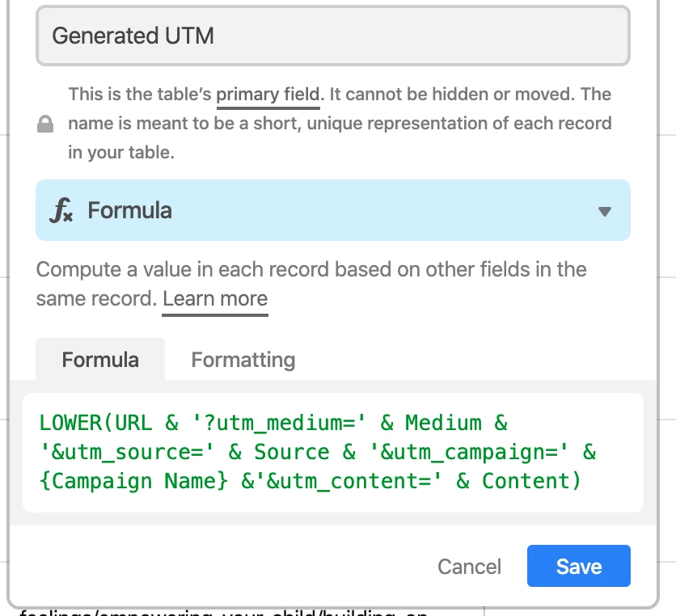The height and width of the screenshot is (616, 676).
Task: Click the '&utm_campaign=' string in formula
Action: (x=469, y=452)
